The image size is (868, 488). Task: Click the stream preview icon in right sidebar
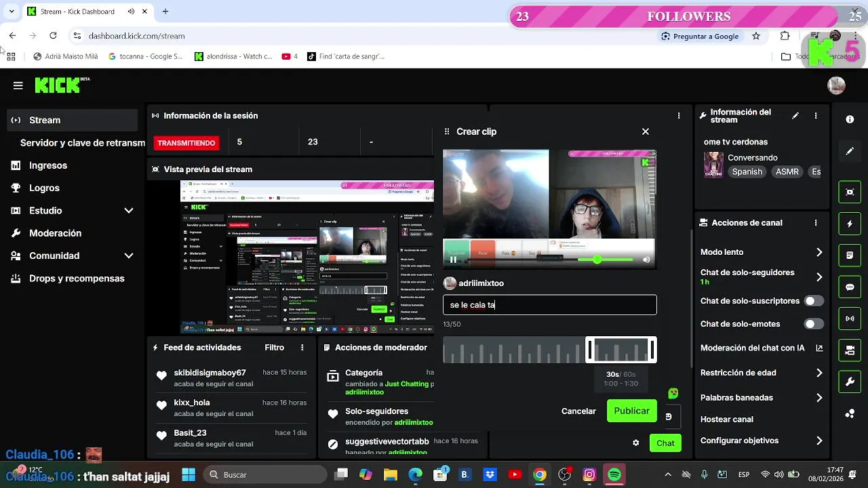[850, 192]
